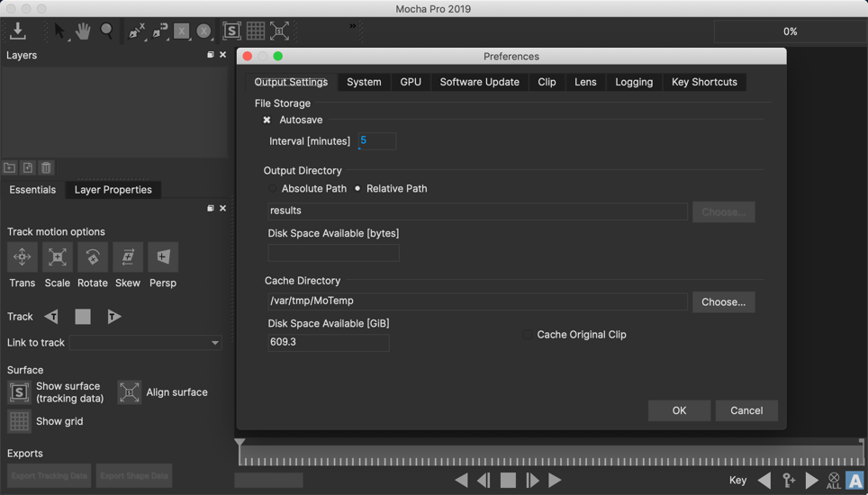Click Export Tracking Data button
The height and width of the screenshot is (495, 868).
[x=50, y=475]
